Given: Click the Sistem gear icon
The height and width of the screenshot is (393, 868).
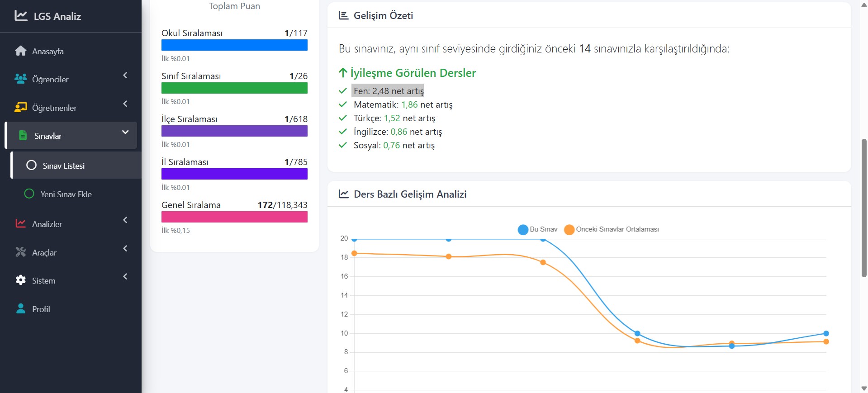Looking at the screenshot, I should pos(21,280).
